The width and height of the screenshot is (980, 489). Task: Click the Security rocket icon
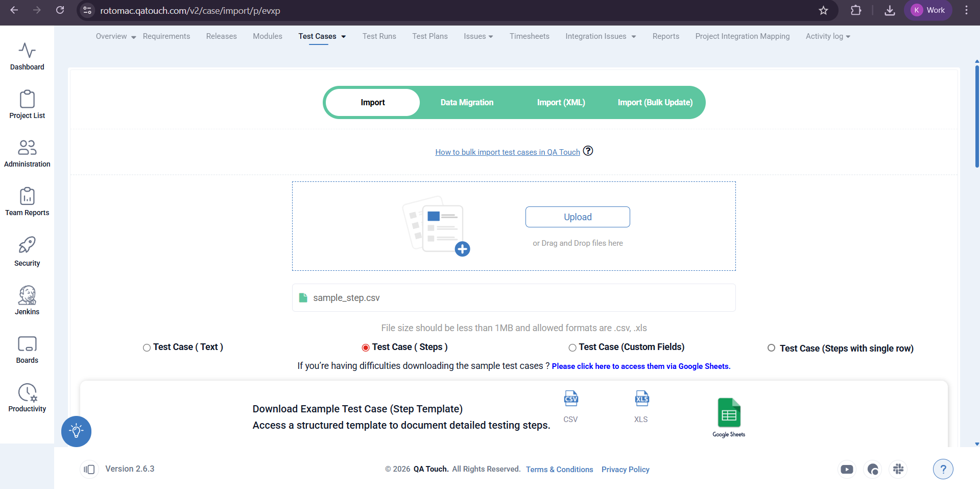pyautogui.click(x=27, y=246)
